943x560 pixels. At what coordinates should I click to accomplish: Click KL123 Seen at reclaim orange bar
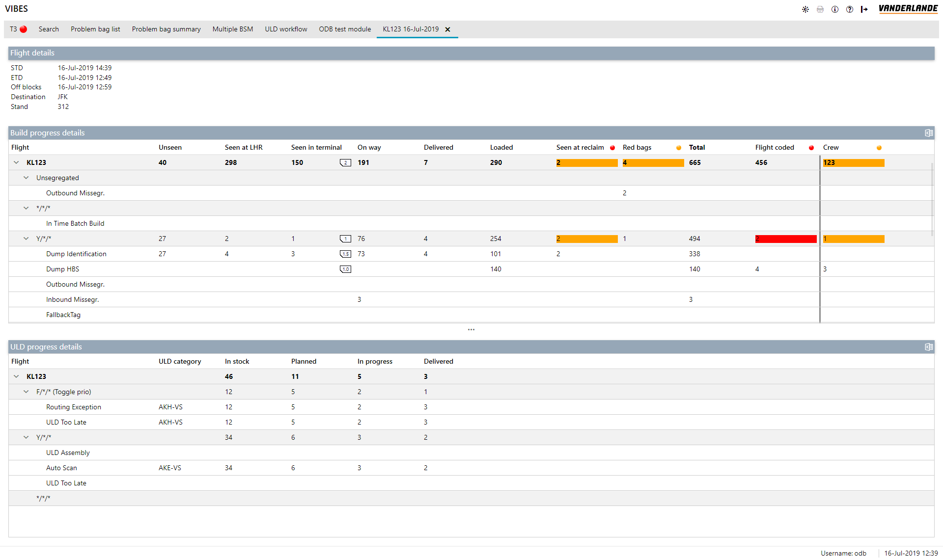[x=587, y=162]
